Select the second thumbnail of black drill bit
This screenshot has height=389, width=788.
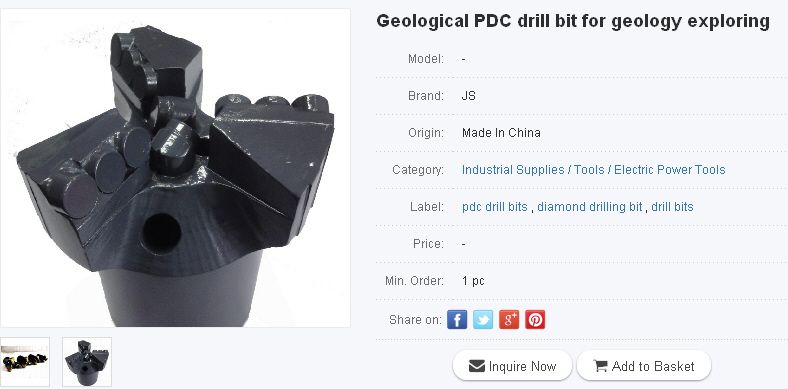(x=87, y=362)
